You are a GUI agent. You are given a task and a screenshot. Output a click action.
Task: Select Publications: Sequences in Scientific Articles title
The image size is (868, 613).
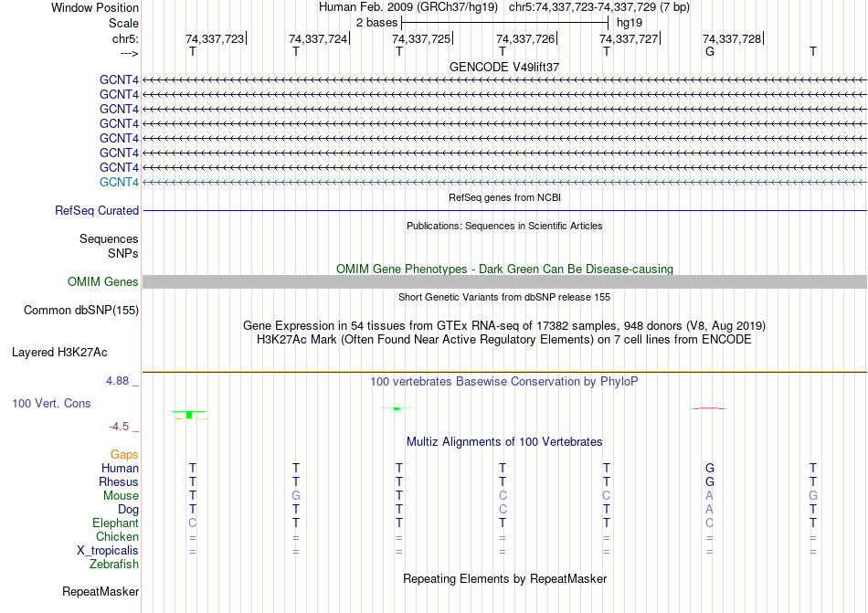pos(504,226)
